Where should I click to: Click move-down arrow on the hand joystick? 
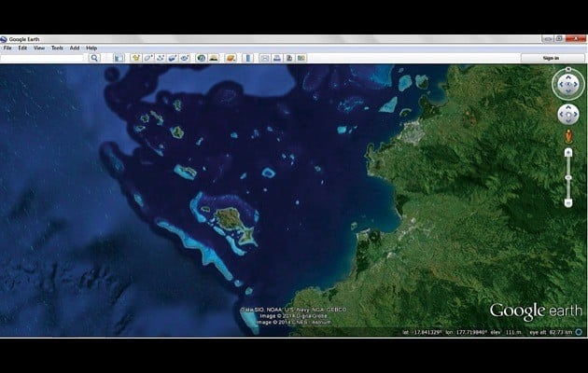[x=568, y=121]
